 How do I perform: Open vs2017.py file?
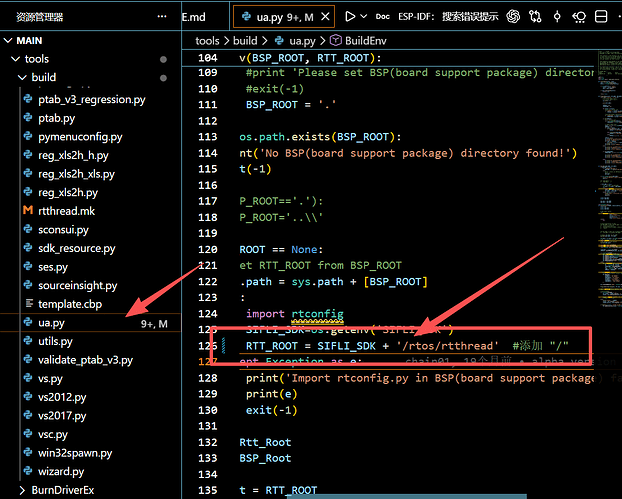[62, 416]
